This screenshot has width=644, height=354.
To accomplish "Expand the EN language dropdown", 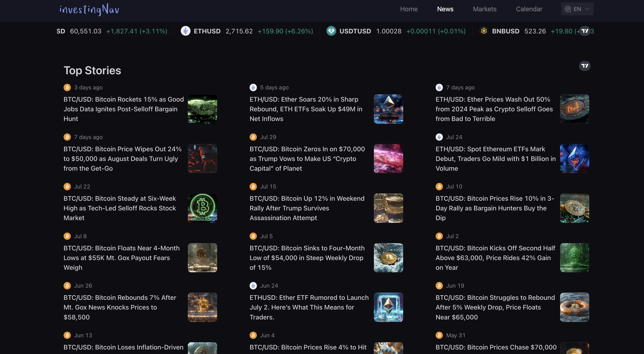I will pos(577,9).
